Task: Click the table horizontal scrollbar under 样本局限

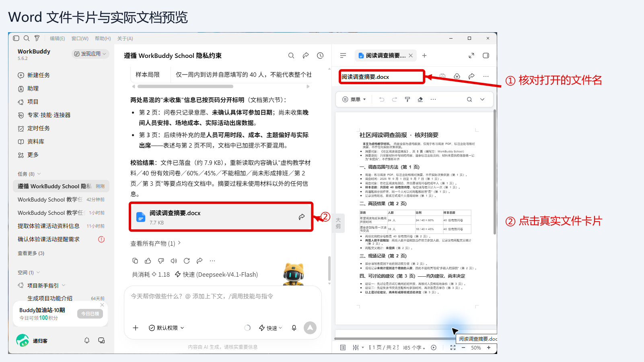Action: tap(185, 86)
